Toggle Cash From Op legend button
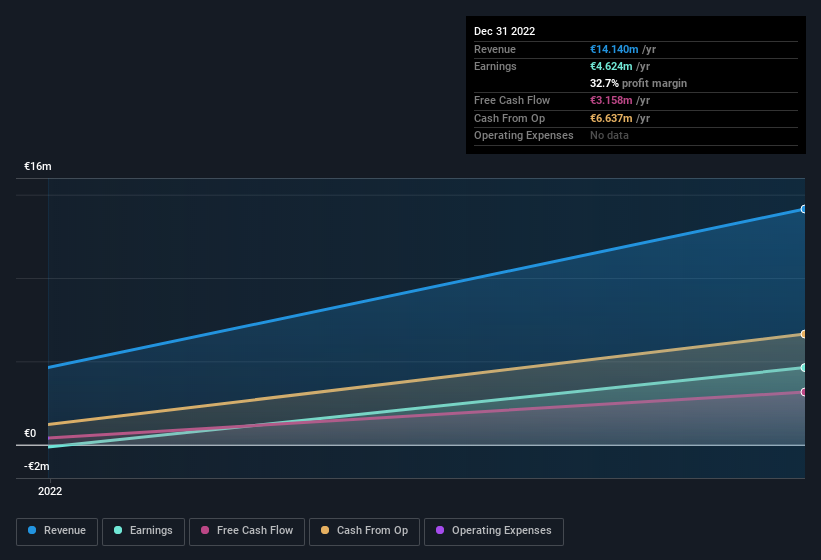Image resolution: width=821 pixels, height=560 pixels. point(364,531)
